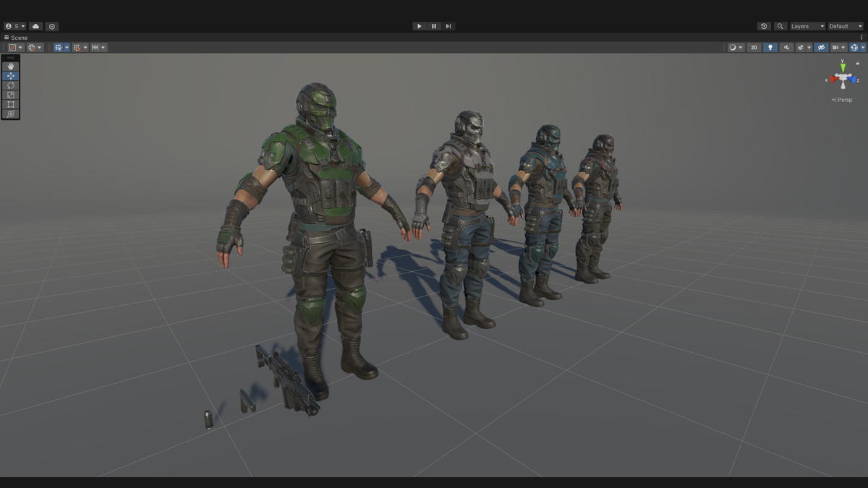Open the Scene tab context menu
The image size is (868, 488).
(x=862, y=37)
